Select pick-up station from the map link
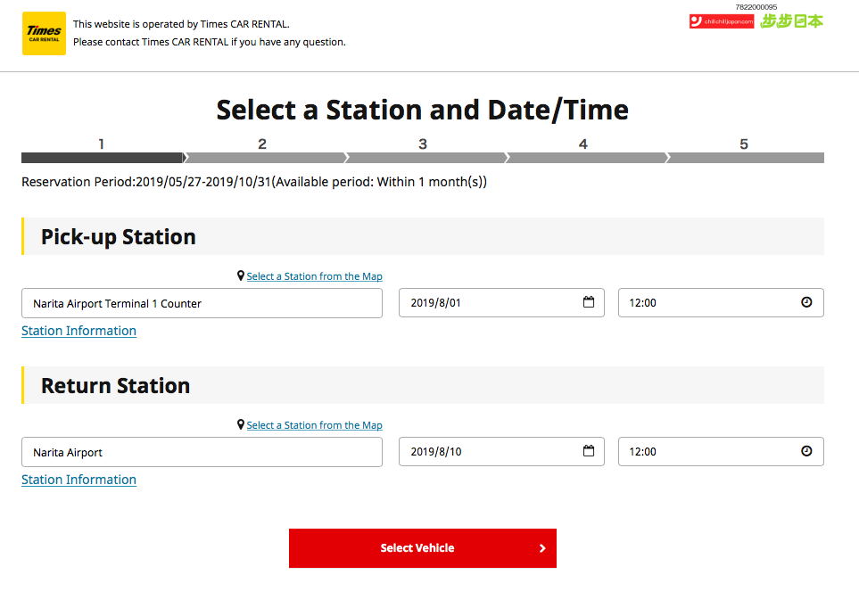This screenshot has height=616, width=859. point(314,276)
